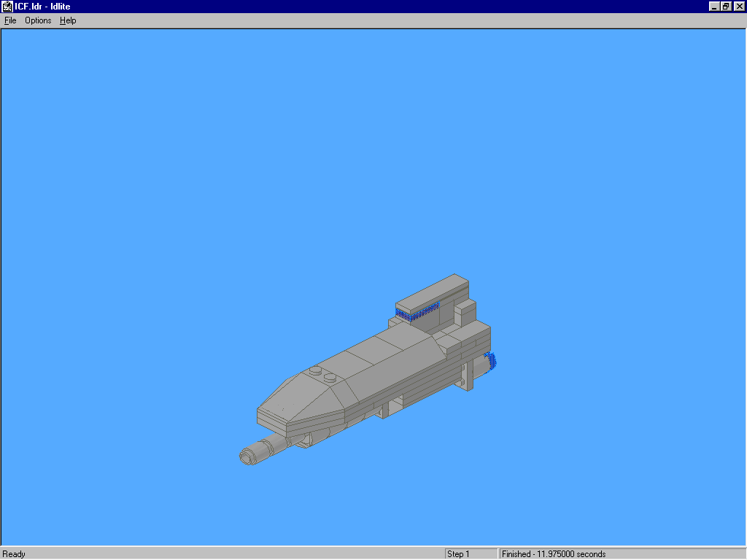Restore down the ldlite window
Image resolution: width=747 pixels, height=560 pixels.
tap(726, 6)
